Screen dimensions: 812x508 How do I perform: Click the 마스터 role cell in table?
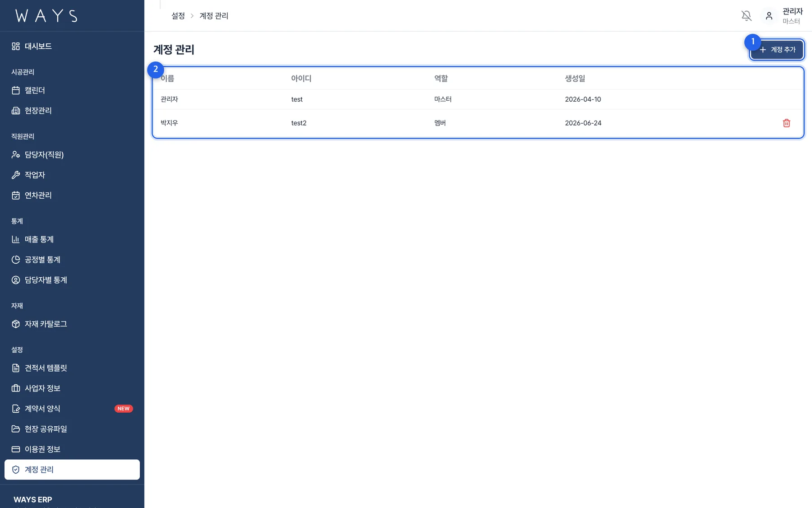pos(443,99)
